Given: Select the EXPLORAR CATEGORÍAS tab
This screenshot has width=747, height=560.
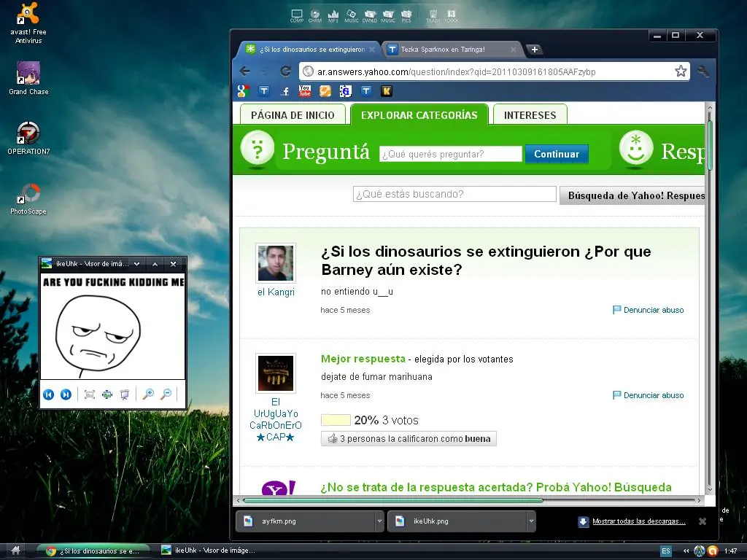Looking at the screenshot, I should (x=419, y=115).
